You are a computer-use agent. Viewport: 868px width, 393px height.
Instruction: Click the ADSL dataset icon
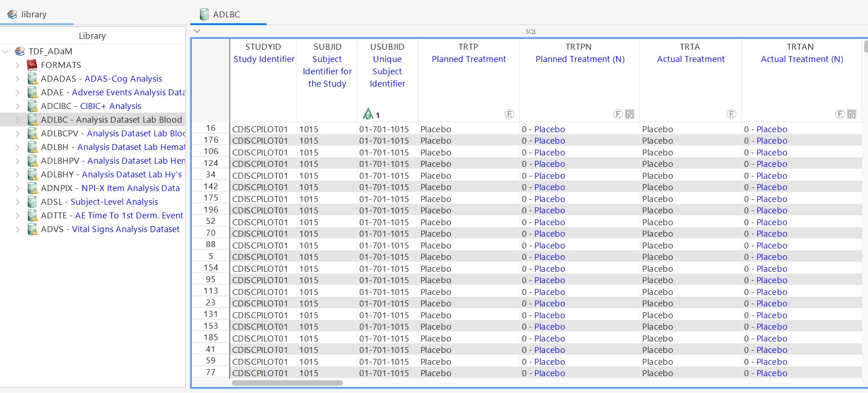pyautogui.click(x=32, y=202)
